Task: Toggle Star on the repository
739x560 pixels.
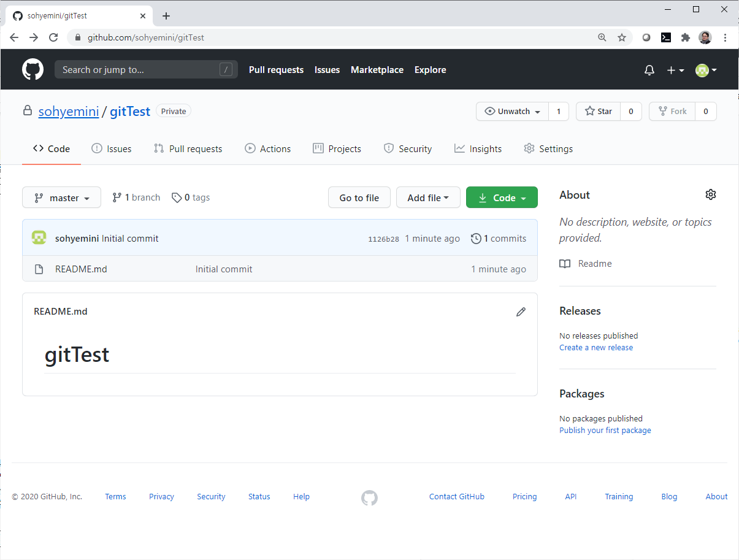Action: 599,111
